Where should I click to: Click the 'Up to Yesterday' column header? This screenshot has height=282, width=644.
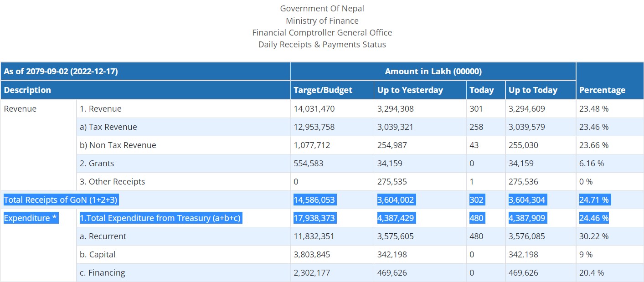[x=410, y=90]
